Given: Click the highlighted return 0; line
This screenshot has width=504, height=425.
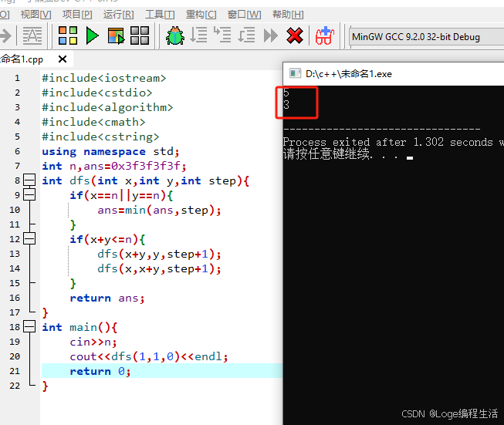Looking at the screenshot, I should point(100,371).
